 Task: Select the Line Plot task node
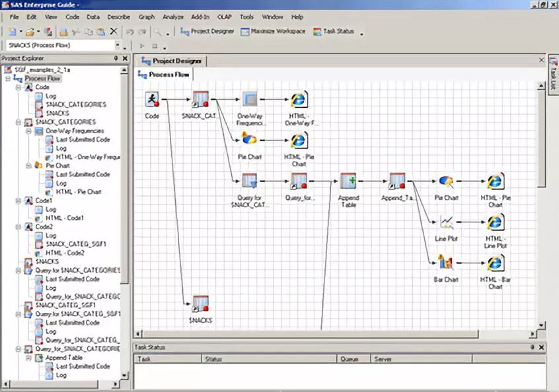click(x=446, y=222)
